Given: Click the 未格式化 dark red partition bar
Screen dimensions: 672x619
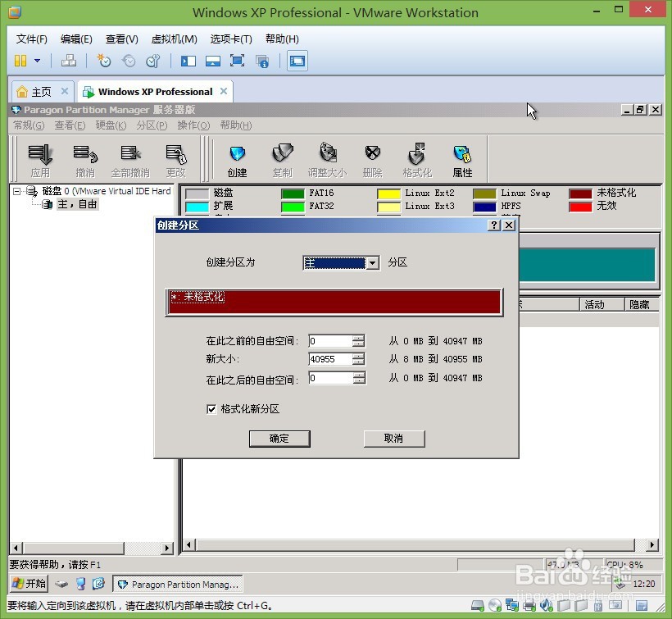Looking at the screenshot, I should 334,303.
